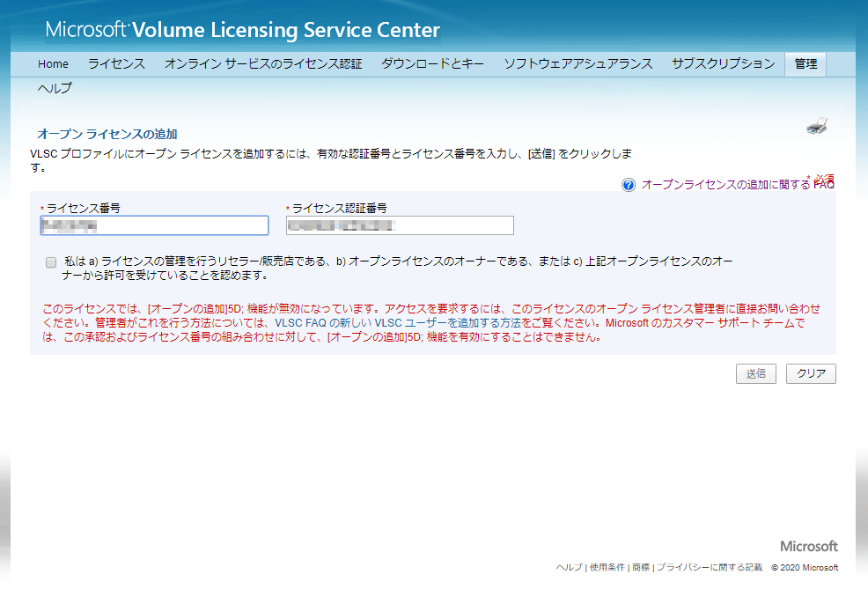Open the ソフトウェアアシュアランス menu

tap(577, 64)
